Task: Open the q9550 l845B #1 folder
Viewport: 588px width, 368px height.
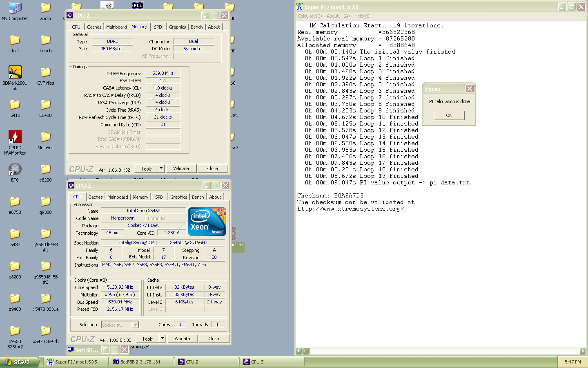Action: coord(45,240)
